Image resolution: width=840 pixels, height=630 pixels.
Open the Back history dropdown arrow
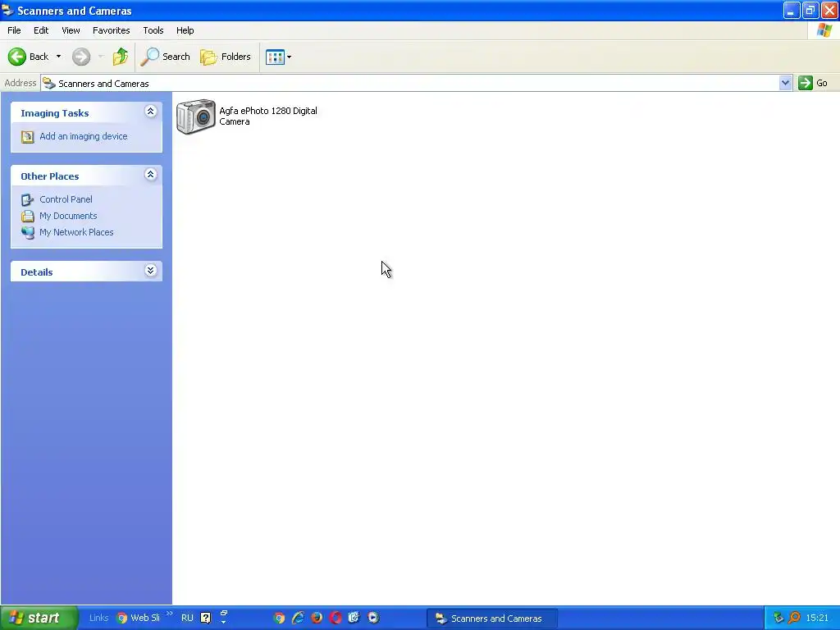tap(58, 57)
